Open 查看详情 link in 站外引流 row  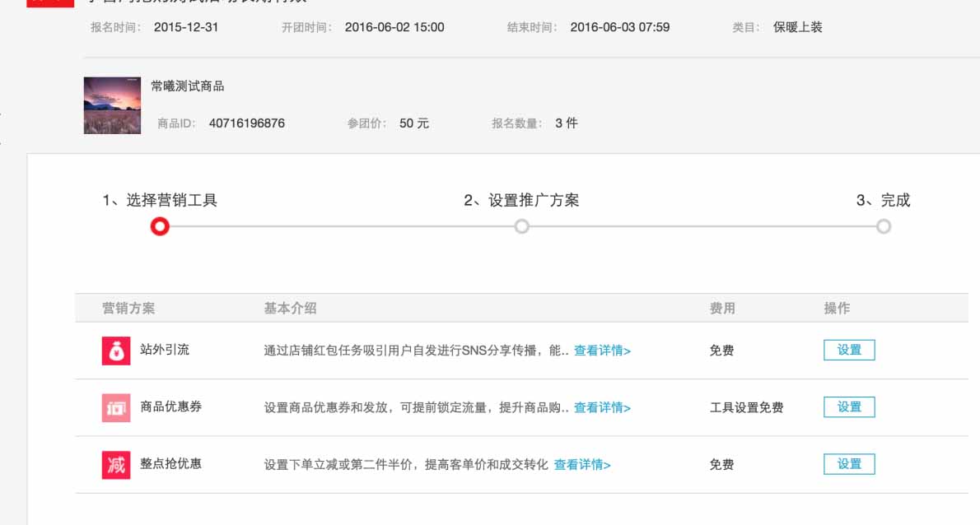click(x=603, y=351)
